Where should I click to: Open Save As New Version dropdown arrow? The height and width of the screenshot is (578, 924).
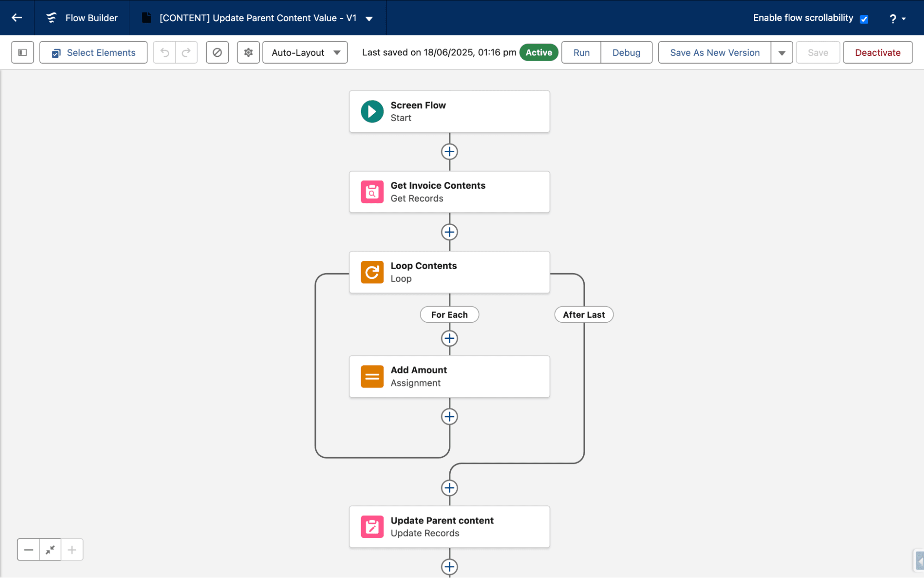781,52
